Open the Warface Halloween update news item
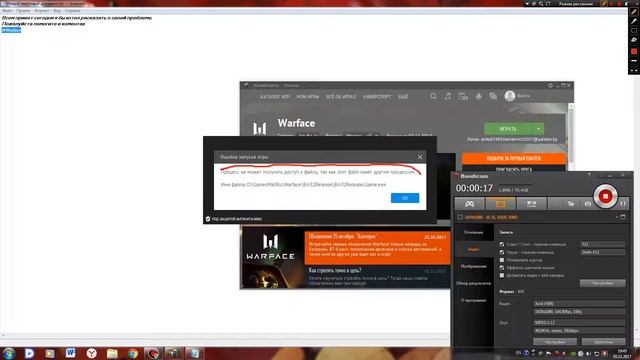Screen dimensions: 640x360 pyautogui.click(x=377, y=248)
